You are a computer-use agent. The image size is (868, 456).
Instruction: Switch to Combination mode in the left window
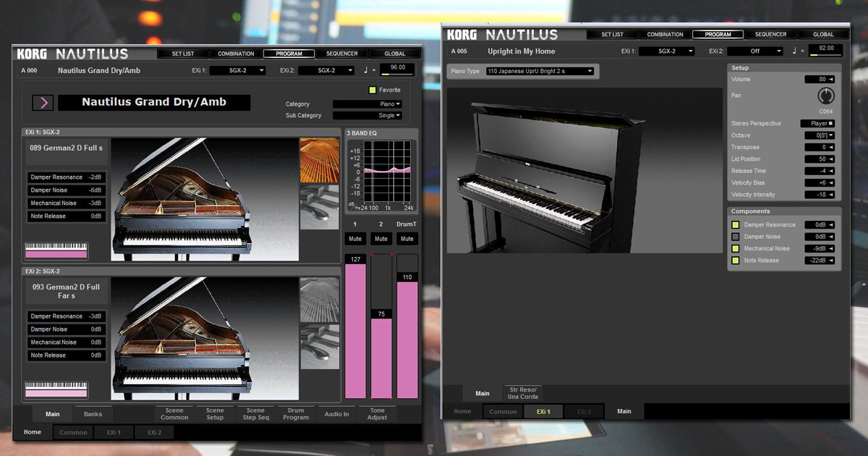point(236,54)
